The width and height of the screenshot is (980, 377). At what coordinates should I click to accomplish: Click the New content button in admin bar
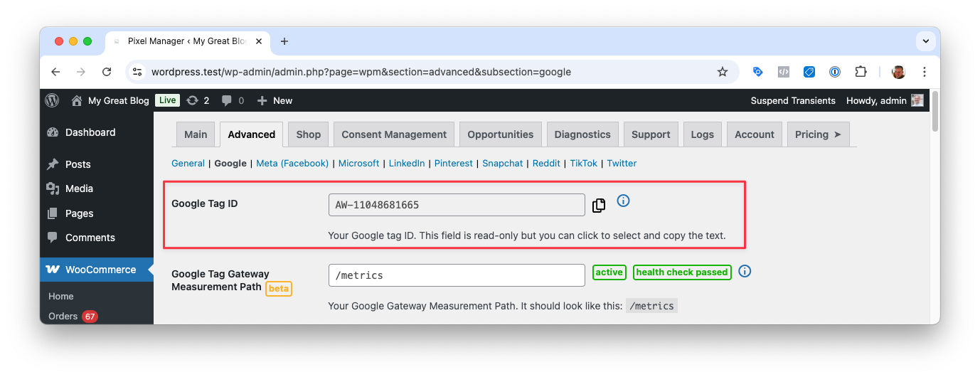click(275, 100)
